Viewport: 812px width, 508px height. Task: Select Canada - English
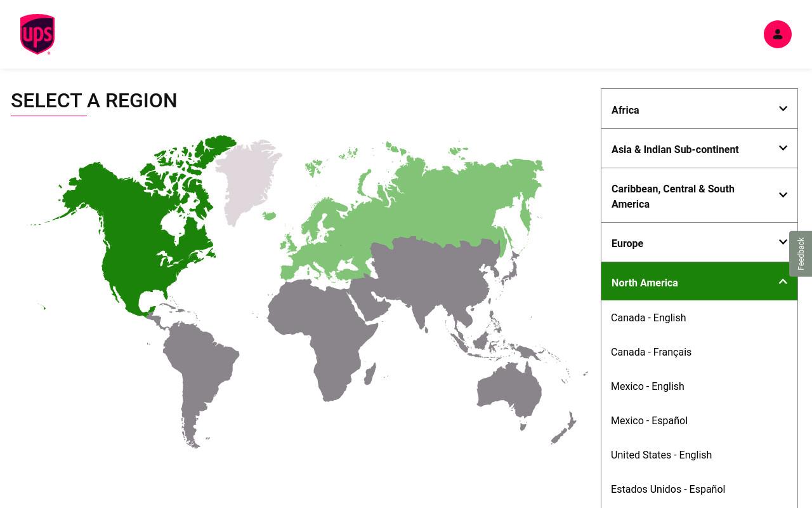pyautogui.click(x=648, y=317)
